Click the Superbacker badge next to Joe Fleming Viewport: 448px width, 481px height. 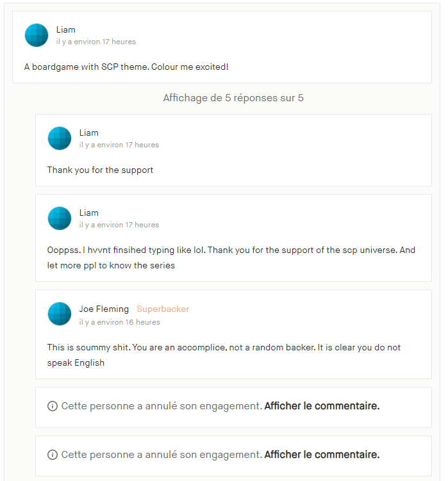pos(163,309)
